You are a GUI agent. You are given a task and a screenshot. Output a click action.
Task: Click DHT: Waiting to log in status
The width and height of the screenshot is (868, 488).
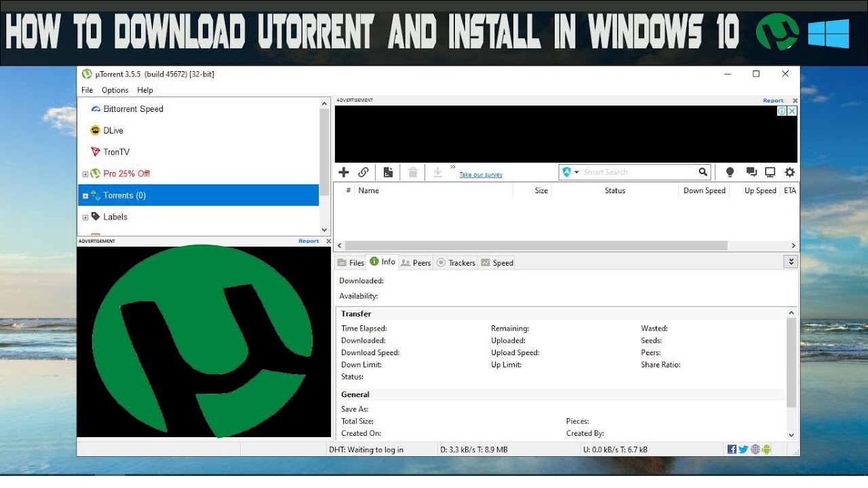[x=366, y=449]
